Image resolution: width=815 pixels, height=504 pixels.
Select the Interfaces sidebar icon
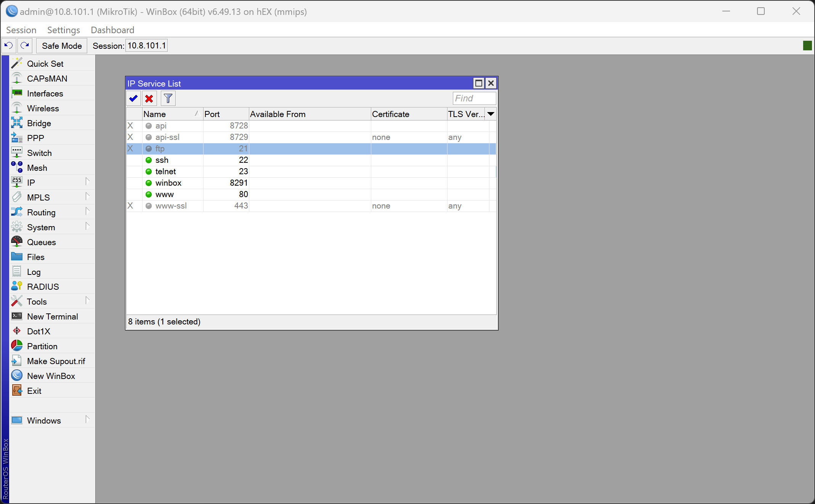click(17, 93)
